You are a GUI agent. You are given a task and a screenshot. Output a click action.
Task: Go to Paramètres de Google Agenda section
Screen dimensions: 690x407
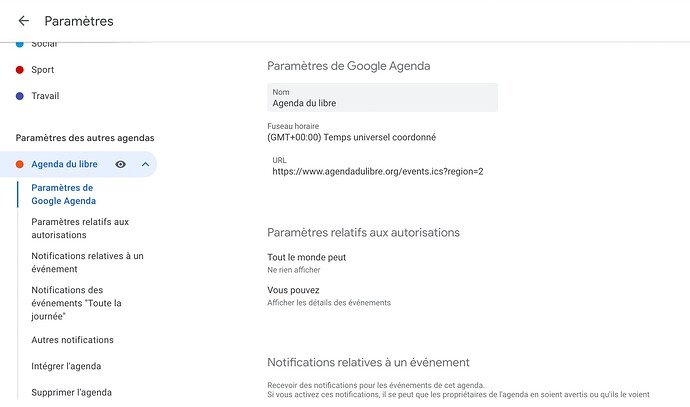62,194
